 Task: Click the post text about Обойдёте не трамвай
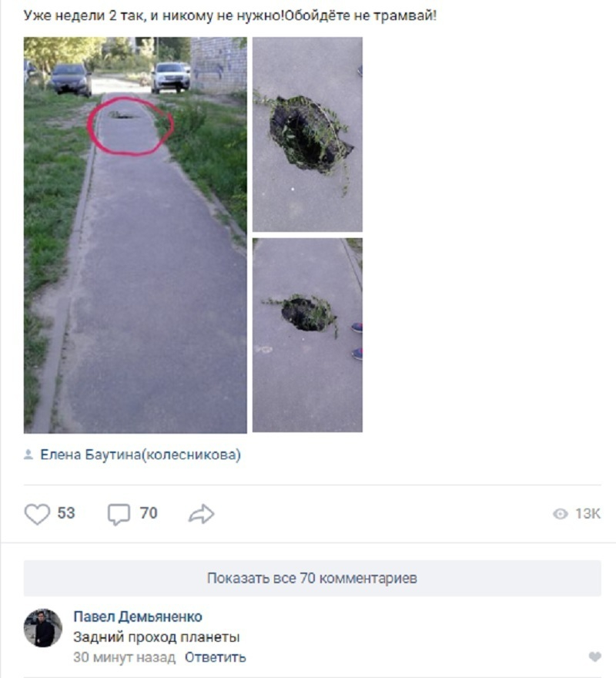(x=230, y=15)
